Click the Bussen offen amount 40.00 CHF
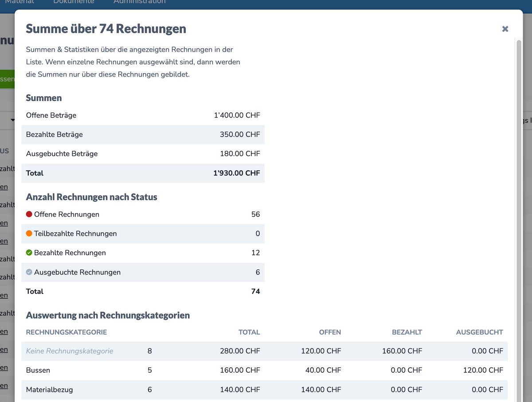 click(x=323, y=370)
